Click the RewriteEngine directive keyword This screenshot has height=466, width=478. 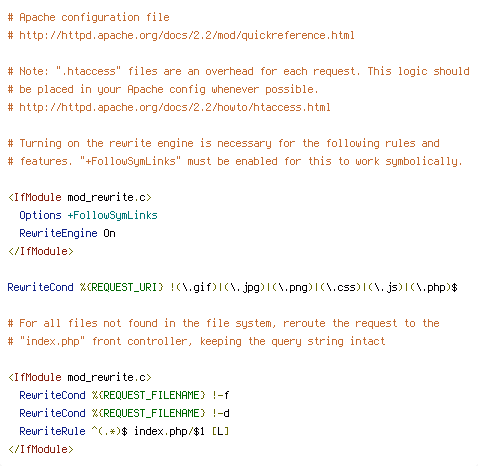58,233
